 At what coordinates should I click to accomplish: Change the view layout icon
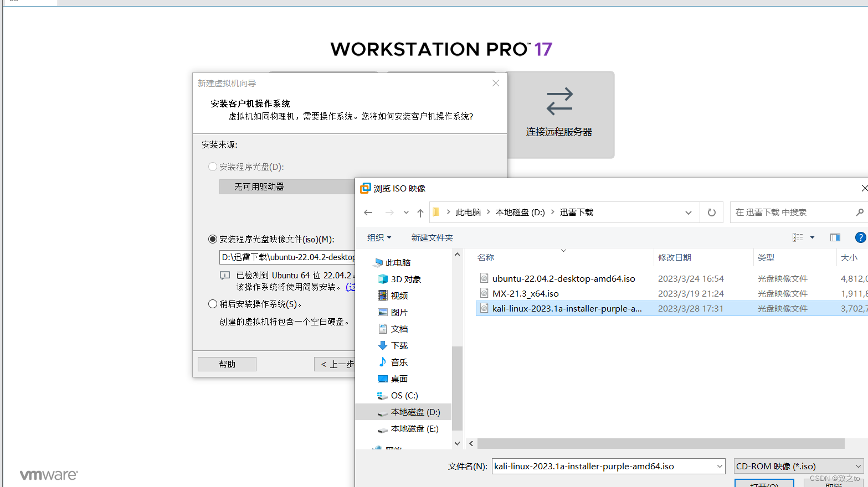798,237
